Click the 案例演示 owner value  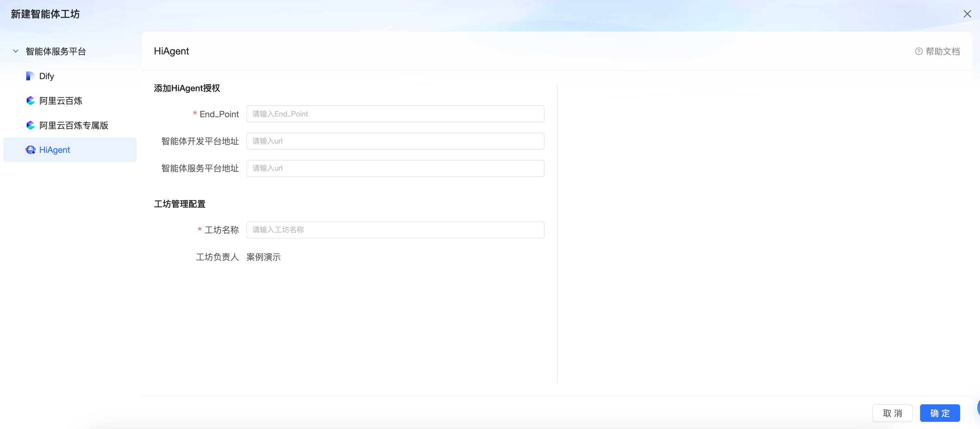coord(263,257)
